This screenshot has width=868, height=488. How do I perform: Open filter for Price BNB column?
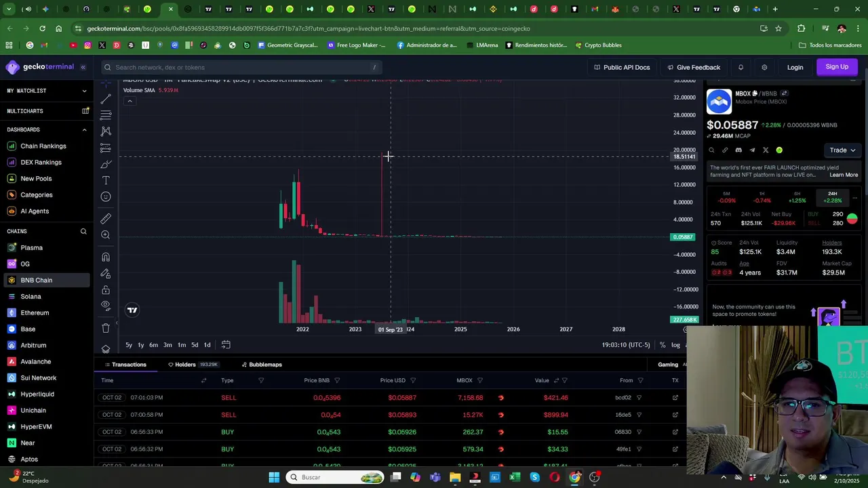tap(337, 380)
